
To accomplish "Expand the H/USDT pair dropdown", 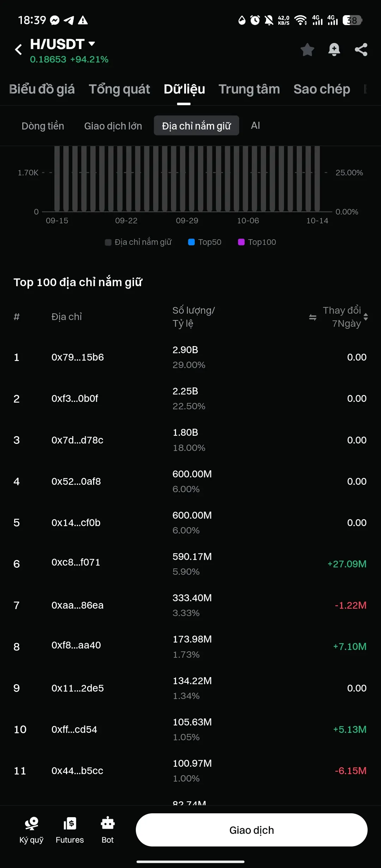I will (x=92, y=44).
